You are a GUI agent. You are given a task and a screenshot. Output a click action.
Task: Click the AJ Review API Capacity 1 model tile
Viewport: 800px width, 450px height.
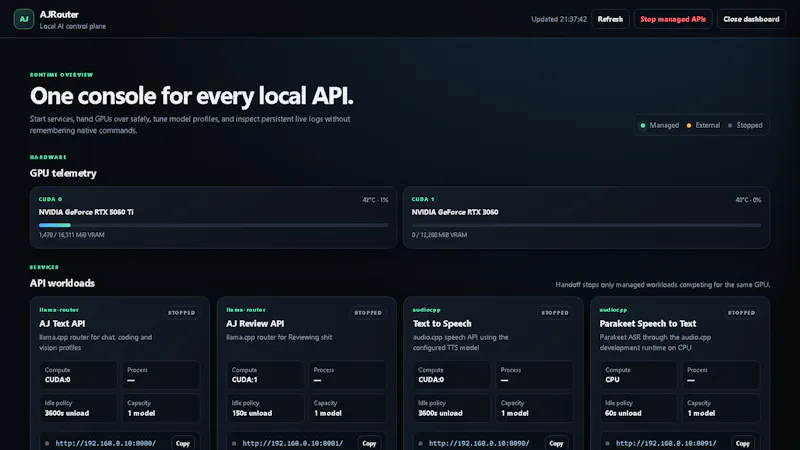[347, 408]
